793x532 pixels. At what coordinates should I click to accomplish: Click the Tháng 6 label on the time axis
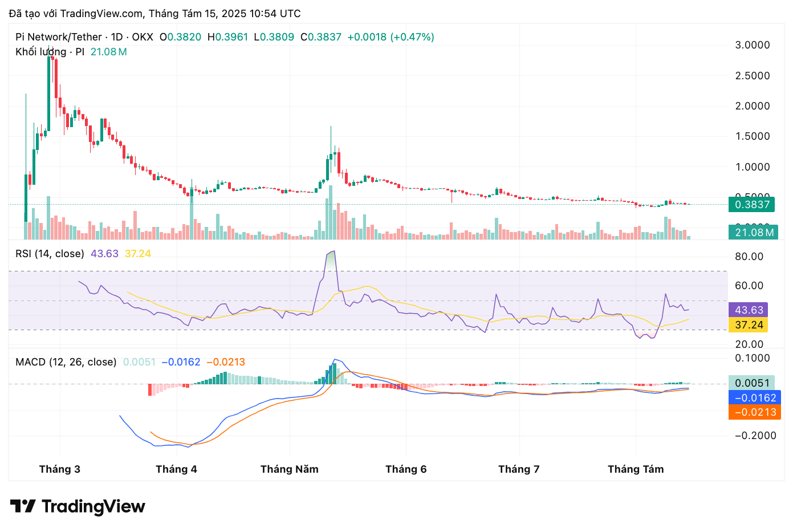[406, 469]
